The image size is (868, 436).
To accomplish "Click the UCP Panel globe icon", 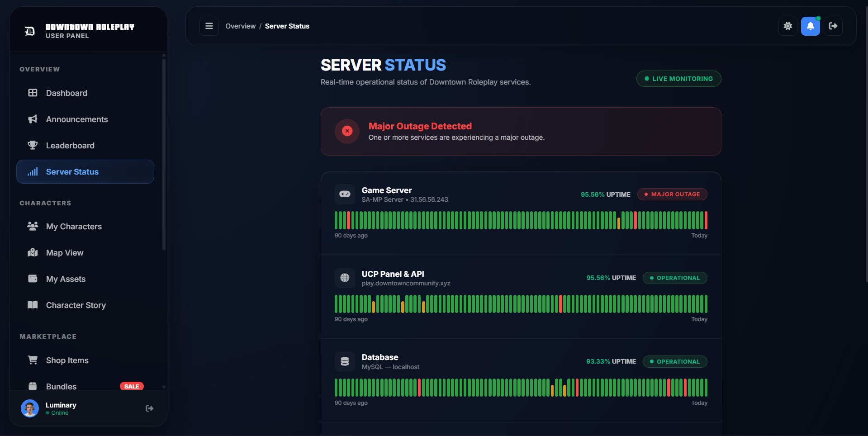I will click(x=345, y=278).
